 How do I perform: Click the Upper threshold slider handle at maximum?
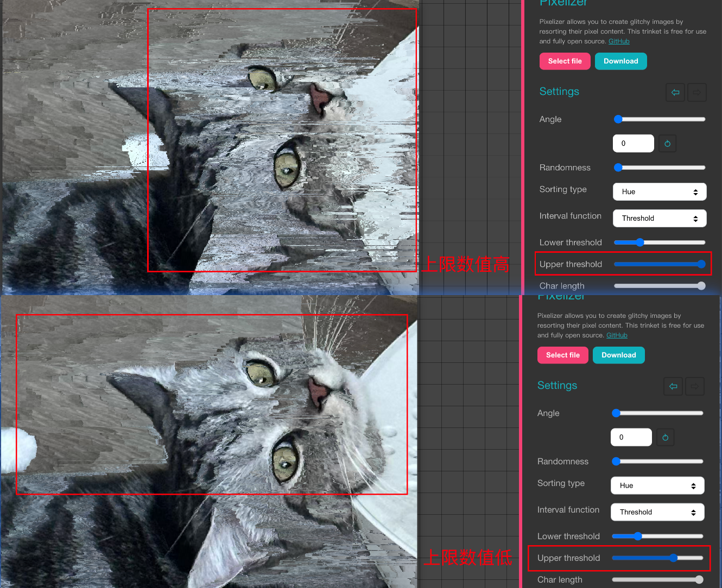pos(701,264)
